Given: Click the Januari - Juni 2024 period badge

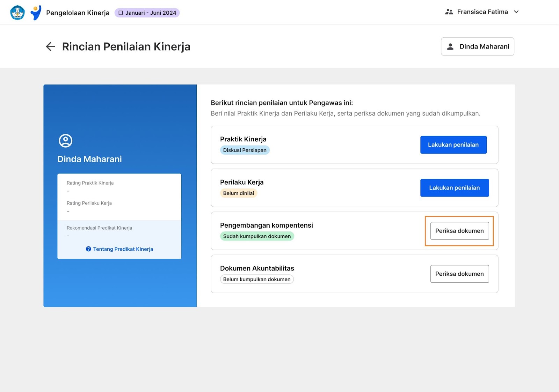Looking at the screenshot, I should 147,13.
